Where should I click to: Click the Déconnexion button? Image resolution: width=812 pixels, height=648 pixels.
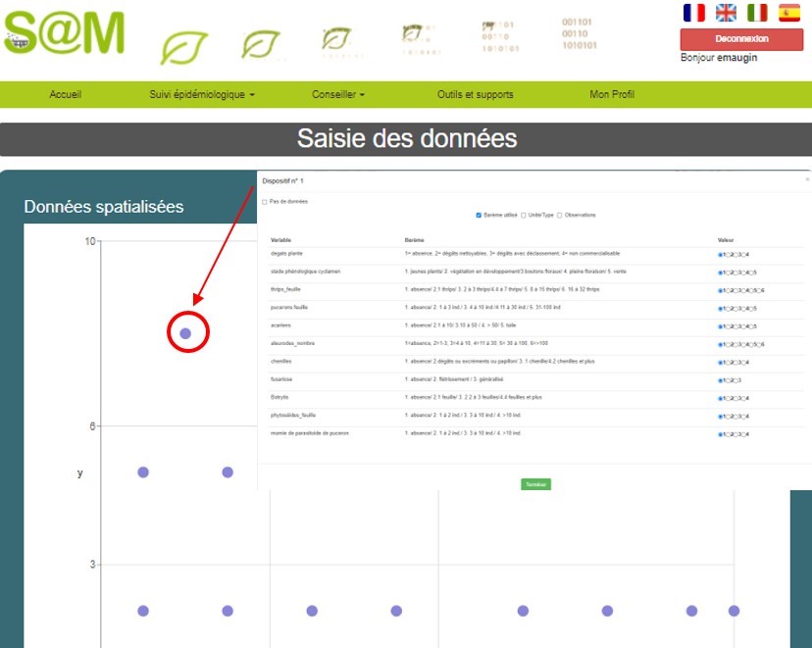pyautogui.click(x=743, y=38)
